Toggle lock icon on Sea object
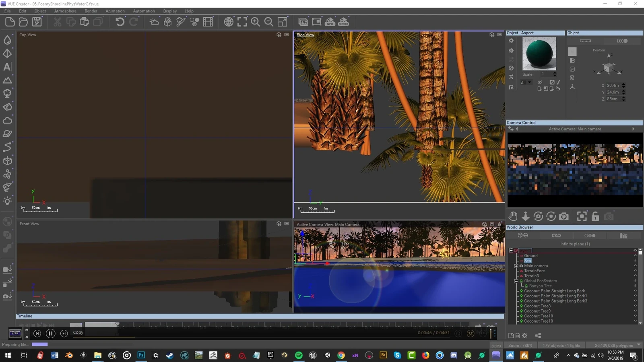Screen dimensions: 644x362 pyautogui.click(x=636, y=261)
